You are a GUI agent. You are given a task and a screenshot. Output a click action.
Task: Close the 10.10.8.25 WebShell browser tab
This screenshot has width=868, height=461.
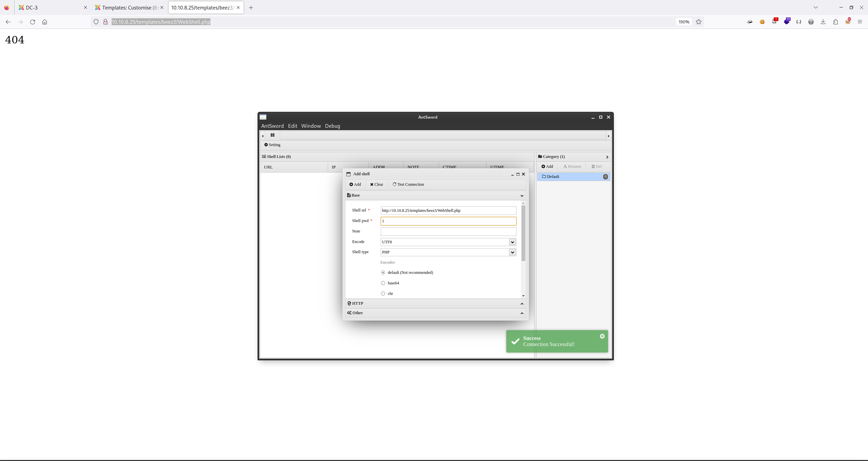(x=238, y=7)
